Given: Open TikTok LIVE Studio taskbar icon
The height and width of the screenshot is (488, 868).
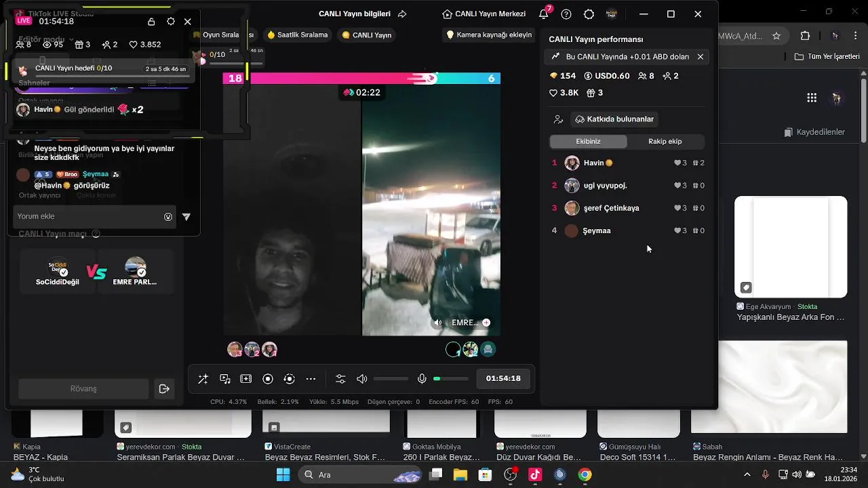Looking at the screenshot, I should [535, 475].
